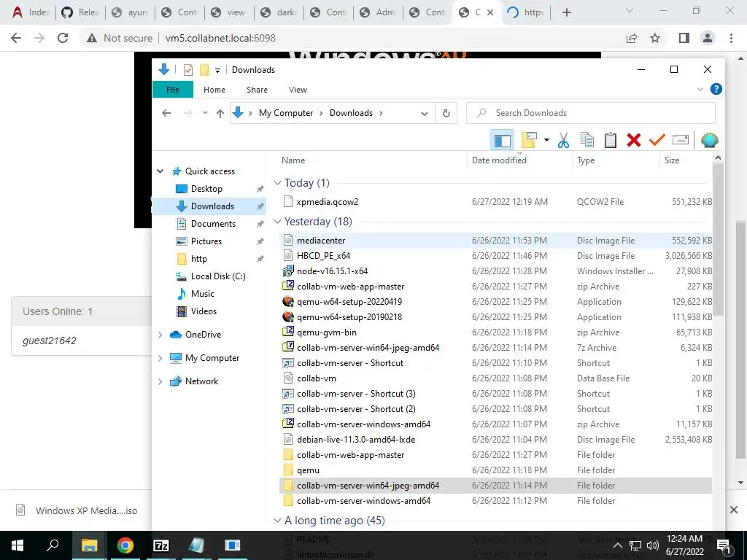Click the Explorer help question mark icon
747x560 pixels.
(x=716, y=89)
